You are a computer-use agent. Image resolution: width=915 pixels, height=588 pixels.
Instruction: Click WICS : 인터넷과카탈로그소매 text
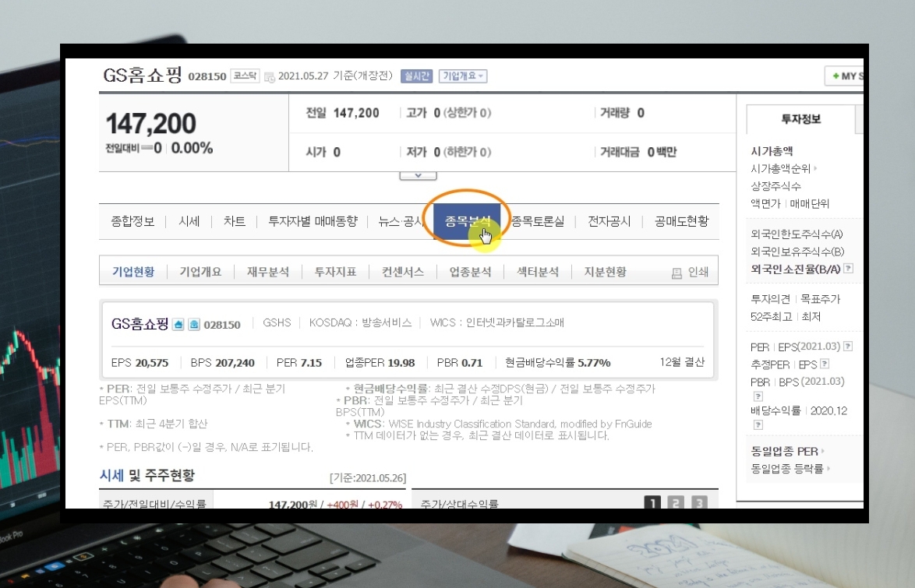point(496,322)
